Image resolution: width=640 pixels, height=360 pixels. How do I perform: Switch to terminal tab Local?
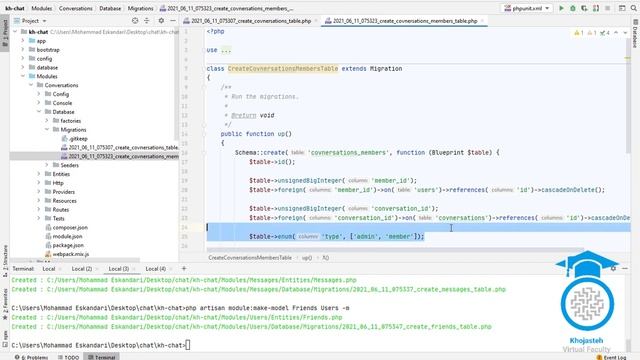(x=49, y=269)
